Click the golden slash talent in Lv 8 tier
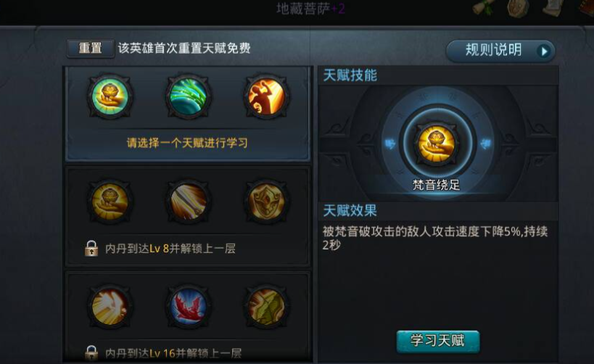 (x=189, y=201)
